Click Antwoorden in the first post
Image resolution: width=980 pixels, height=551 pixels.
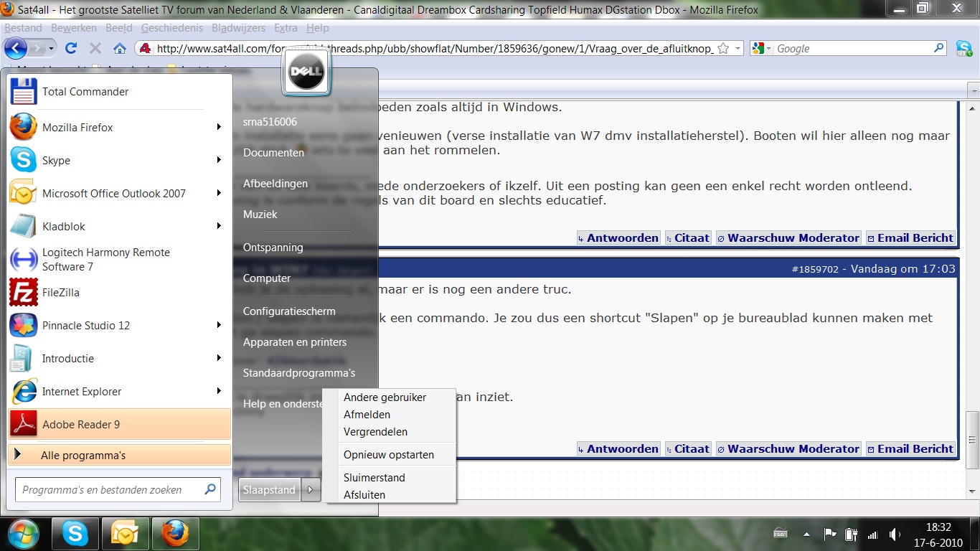618,238
